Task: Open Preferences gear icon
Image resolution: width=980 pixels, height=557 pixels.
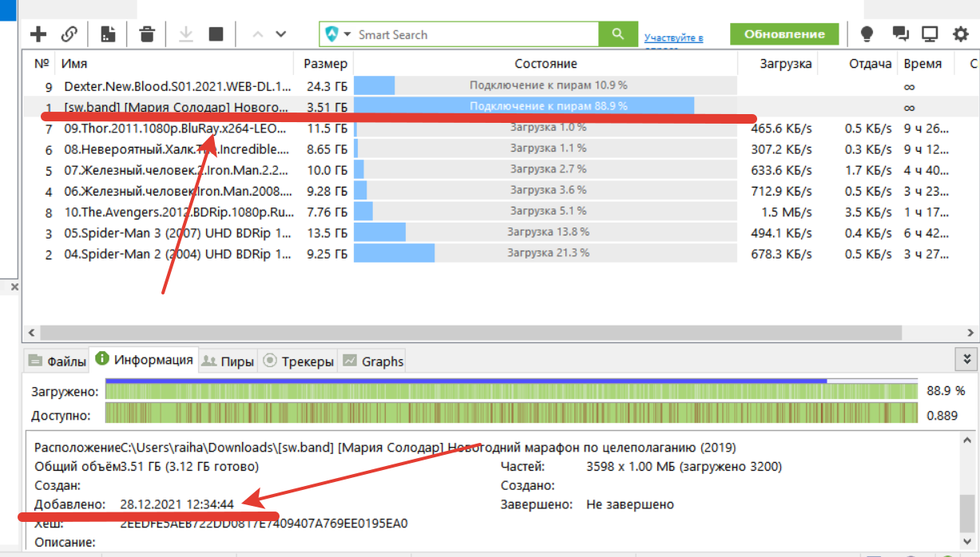Action: point(960,34)
